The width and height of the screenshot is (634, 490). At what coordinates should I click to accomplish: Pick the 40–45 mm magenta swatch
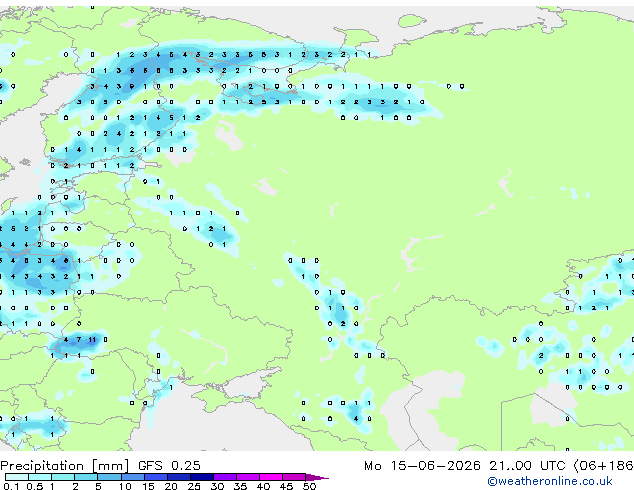pos(271,477)
